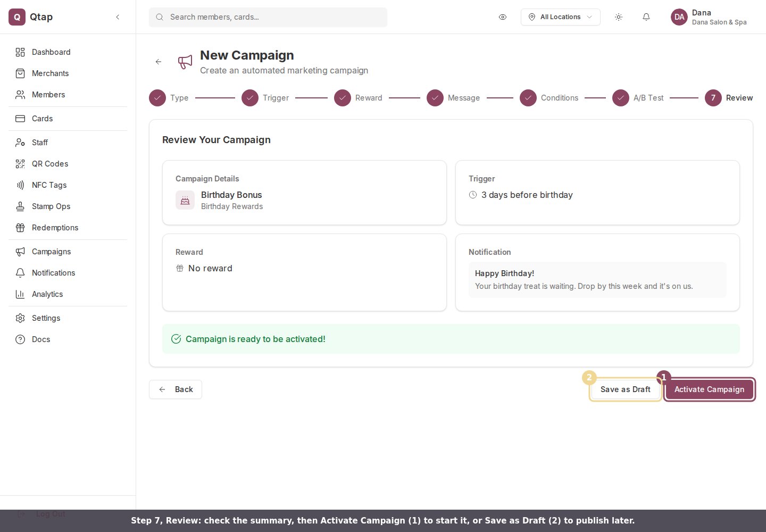Screen dimensions: 766x532
Task: Click the Analytics bar chart icon
Action: [20, 294]
